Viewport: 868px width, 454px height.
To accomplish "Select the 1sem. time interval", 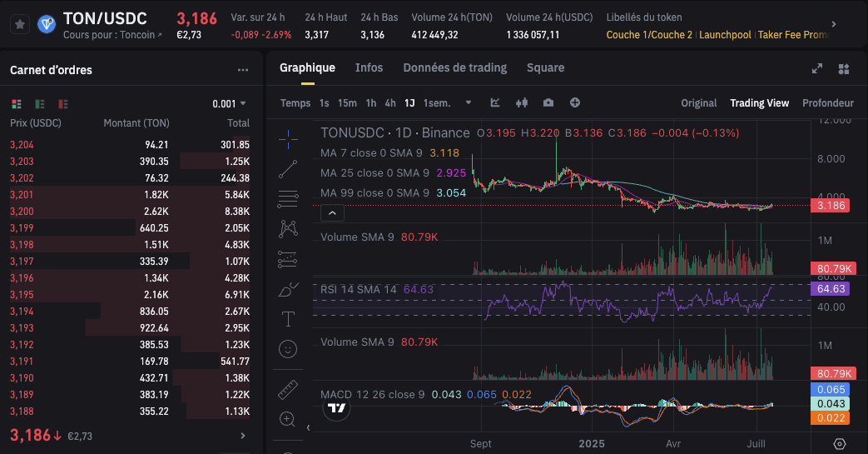I will [x=437, y=103].
